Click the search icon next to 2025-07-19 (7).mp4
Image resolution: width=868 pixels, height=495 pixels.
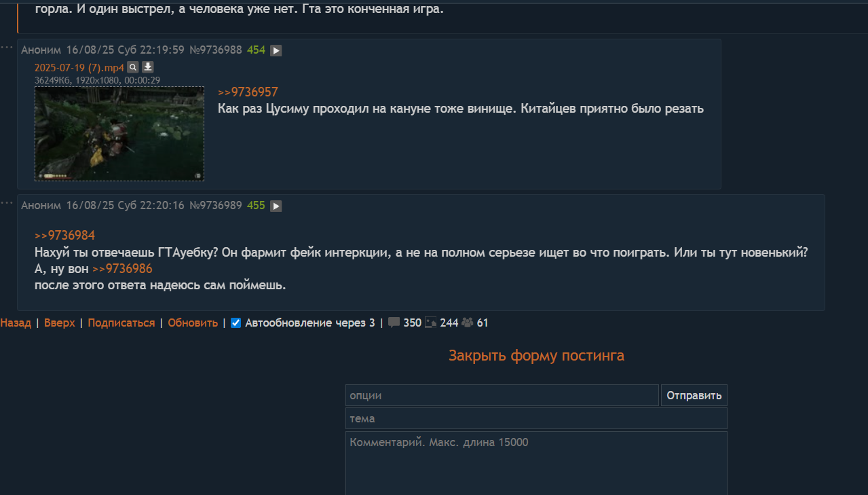click(133, 67)
